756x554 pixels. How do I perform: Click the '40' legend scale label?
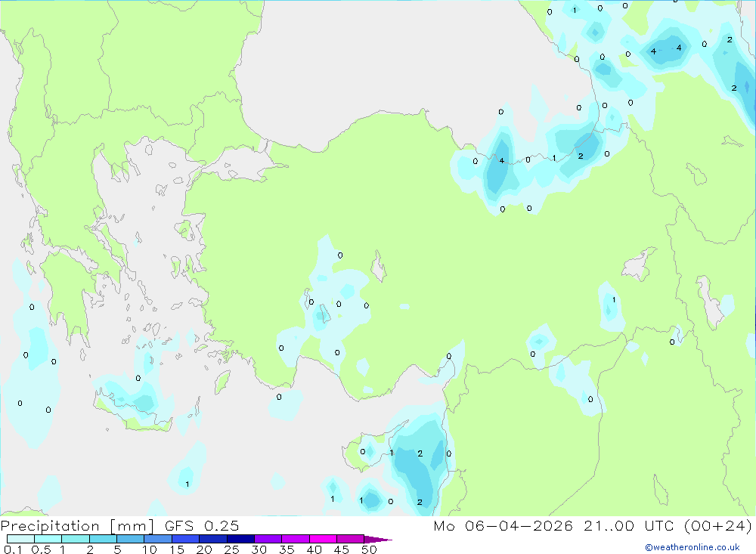314,549
